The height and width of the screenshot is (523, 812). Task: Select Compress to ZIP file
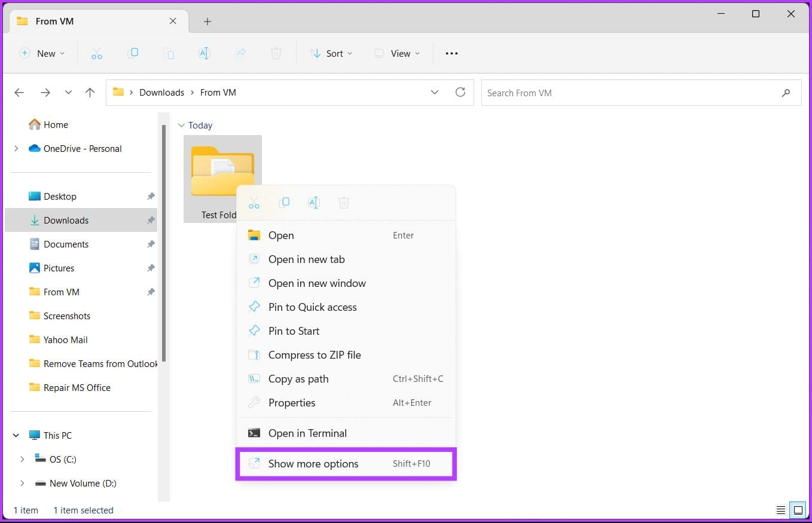[x=315, y=354]
